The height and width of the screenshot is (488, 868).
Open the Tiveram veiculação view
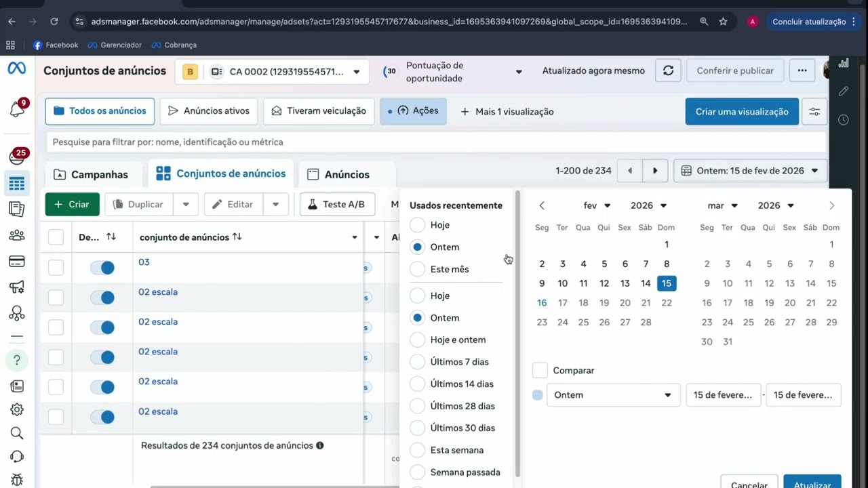319,111
